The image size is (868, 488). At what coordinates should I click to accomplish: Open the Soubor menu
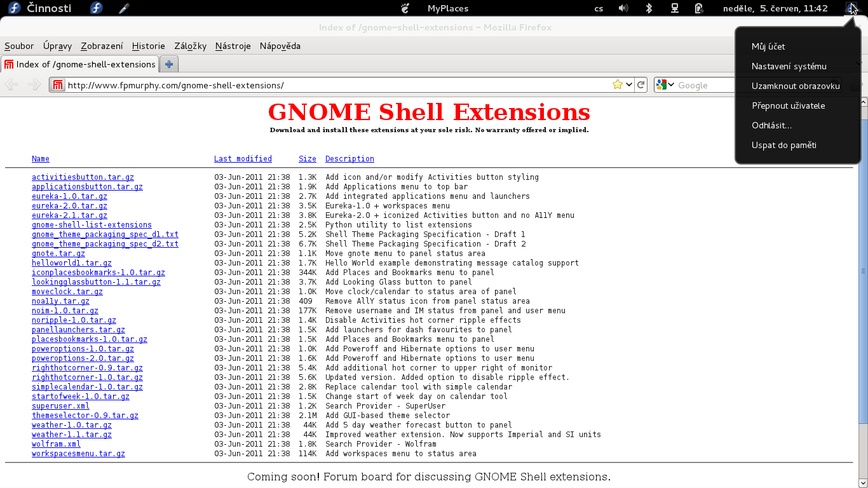pos(19,46)
